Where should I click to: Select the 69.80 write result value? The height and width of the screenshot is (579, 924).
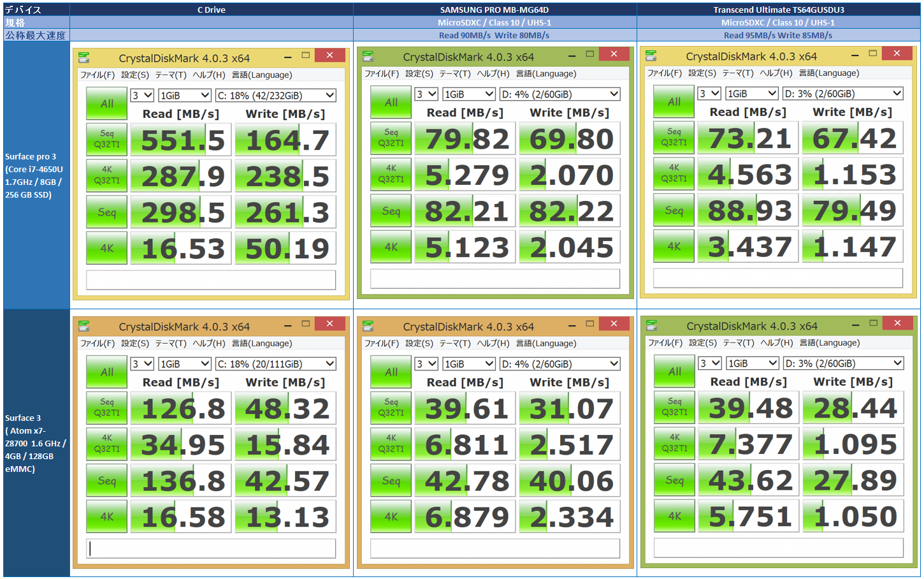pyautogui.click(x=570, y=139)
